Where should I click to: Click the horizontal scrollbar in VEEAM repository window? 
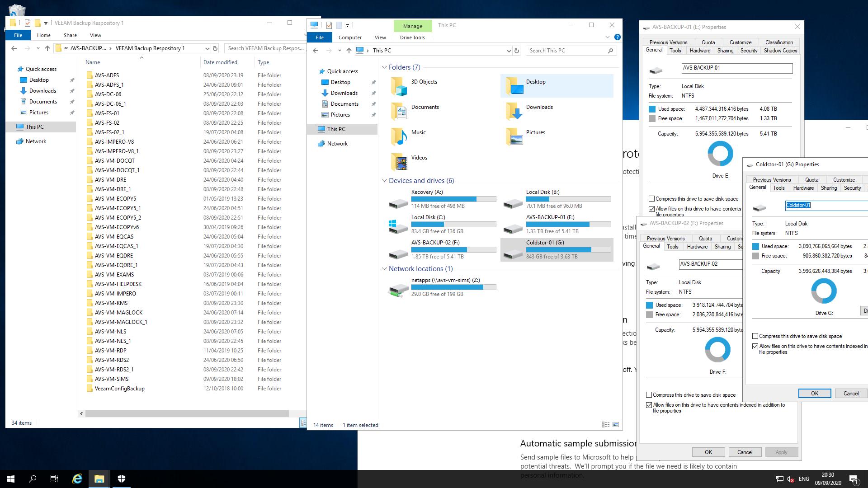pos(187,413)
